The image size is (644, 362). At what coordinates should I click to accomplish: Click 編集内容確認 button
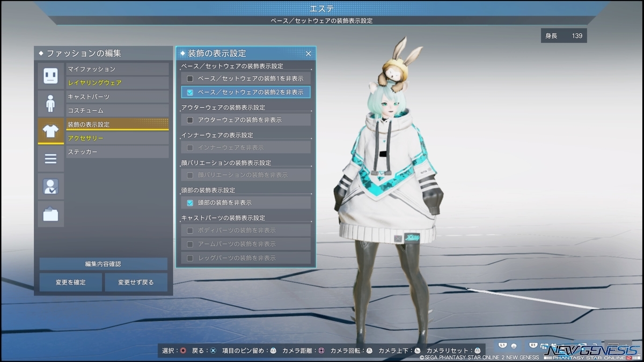point(103,264)
